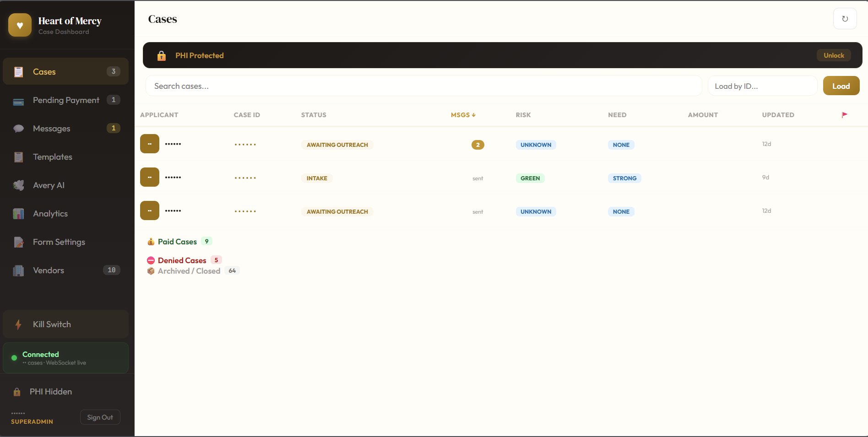Sort by the APPLICANT column header
Screen dimensions: 868x437
[159, 115]
